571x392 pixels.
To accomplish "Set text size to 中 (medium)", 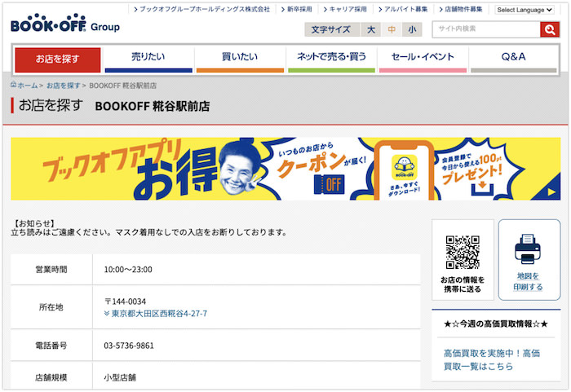I will 392,29.
